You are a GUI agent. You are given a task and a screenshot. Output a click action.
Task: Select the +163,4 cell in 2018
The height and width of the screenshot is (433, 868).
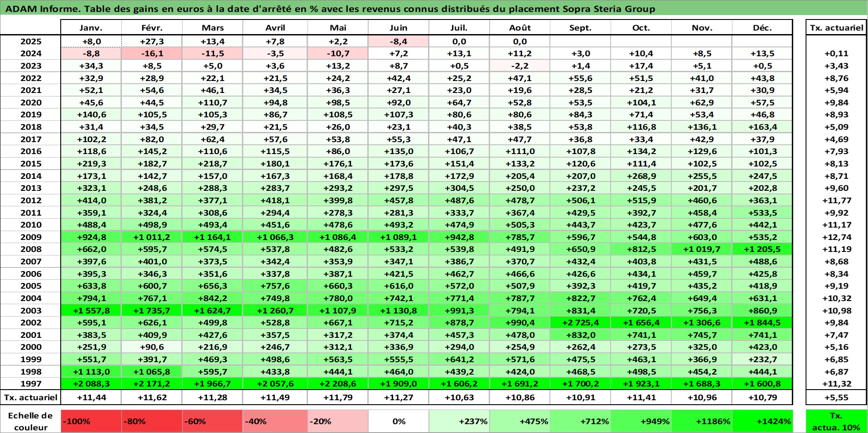click(762, 127)
